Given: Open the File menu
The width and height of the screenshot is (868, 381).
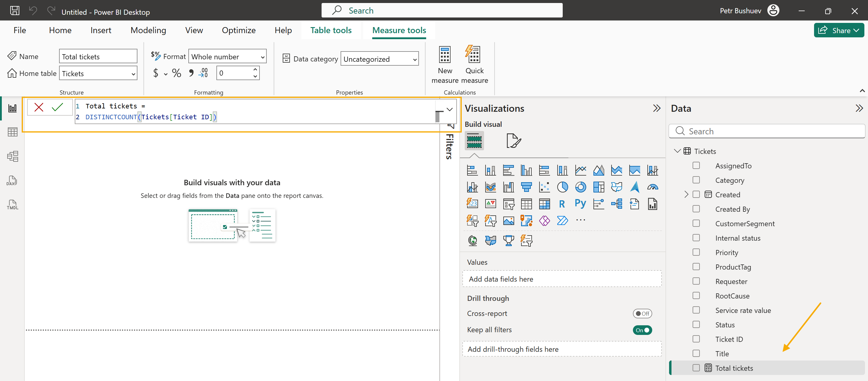Looking at the screenshot, I should pos(20,30).
